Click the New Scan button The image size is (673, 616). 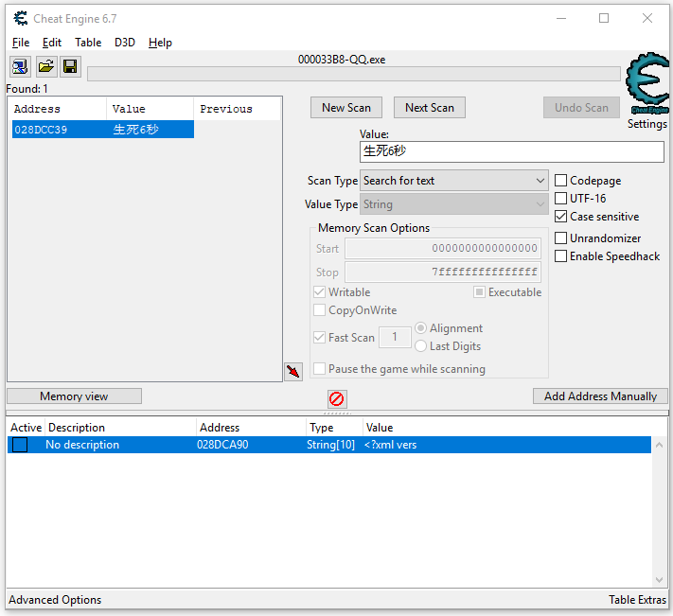(x=346, y=108)
